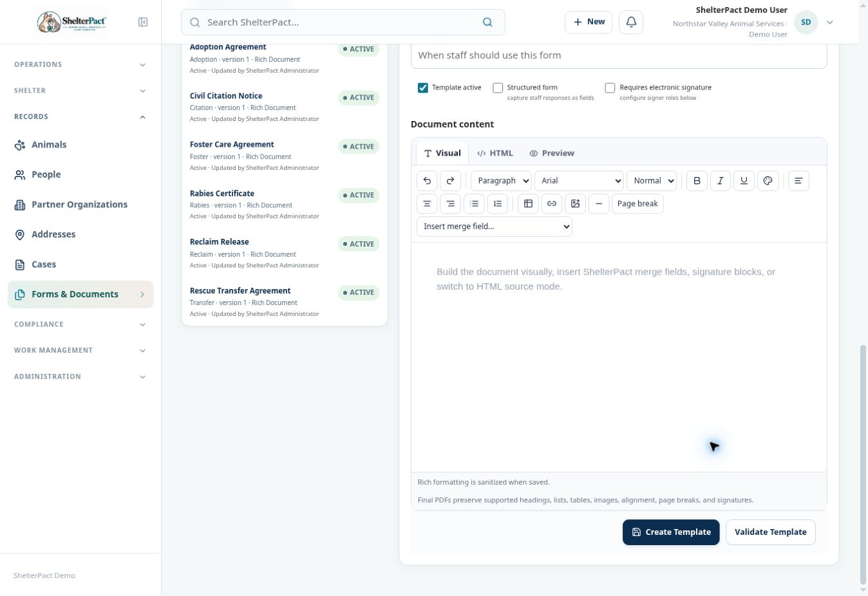The width and height of the screenshot is (868, 596).
Task: Click the search magnifier icon
Action: pyautogui.click(x=487, y=23)
